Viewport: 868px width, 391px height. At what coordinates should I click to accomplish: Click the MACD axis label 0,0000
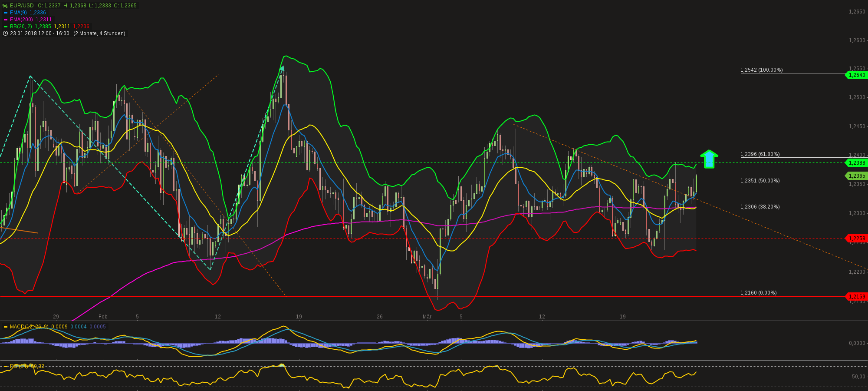(x=857, y=343)
